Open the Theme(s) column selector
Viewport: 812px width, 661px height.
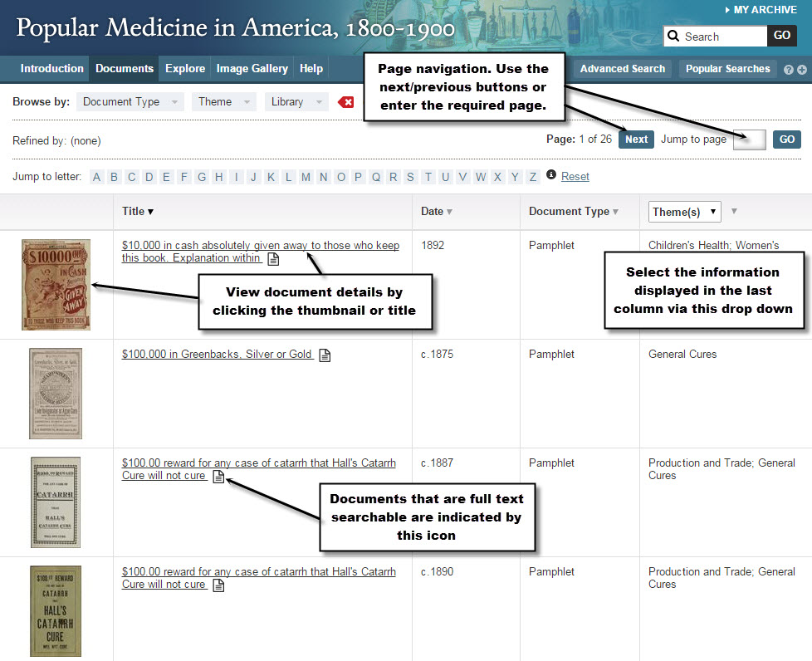(x=684, y=212)
